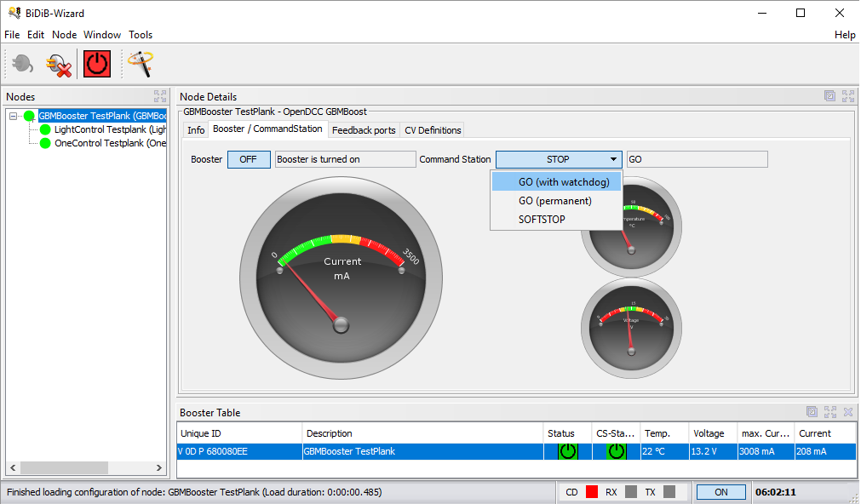The image size is (861, 504).
Task: Maximize the Booster Table panel
Action: coord(830,412)
